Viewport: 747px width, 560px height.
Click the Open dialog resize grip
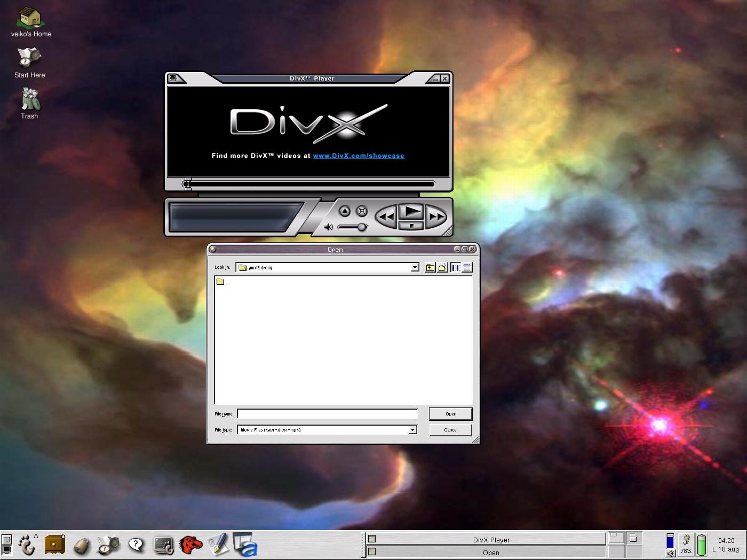coord(476,440)
